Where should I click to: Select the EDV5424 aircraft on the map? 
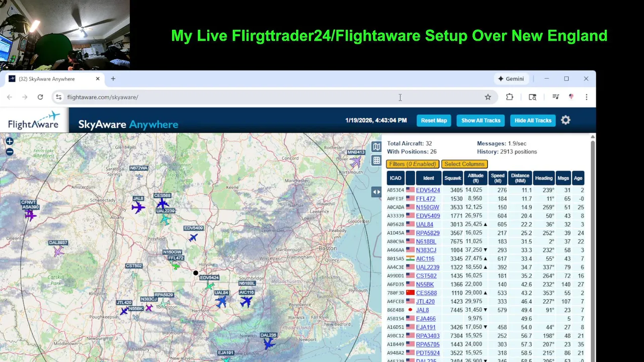210,286
